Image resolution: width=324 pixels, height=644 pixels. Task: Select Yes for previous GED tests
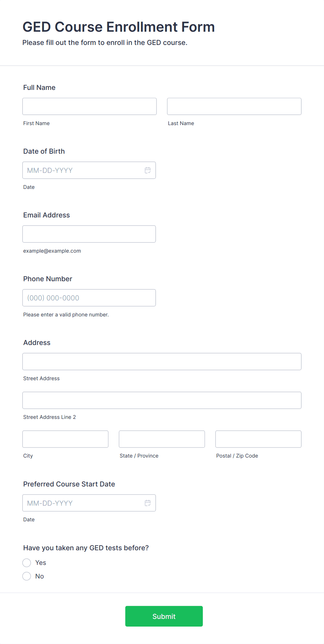coord(27,563)
